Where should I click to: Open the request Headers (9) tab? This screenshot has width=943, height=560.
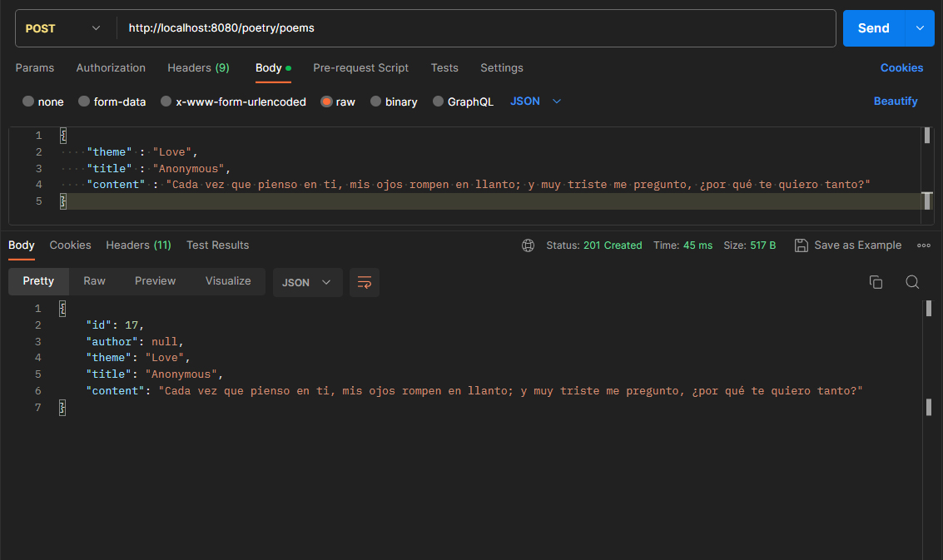point(198,68)
